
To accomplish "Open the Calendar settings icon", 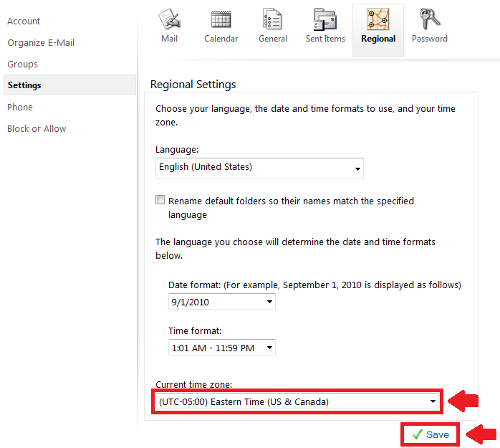I will coord(221,19).
